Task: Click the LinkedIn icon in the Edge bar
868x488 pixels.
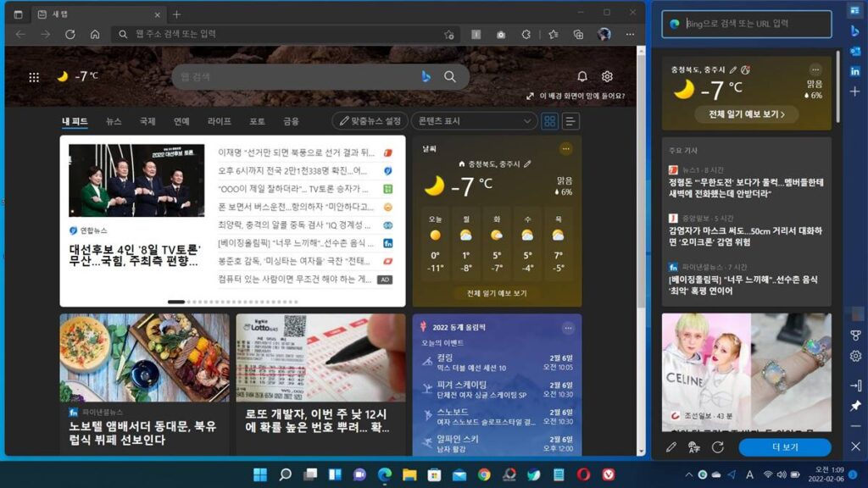Action: tap(855, 71)
